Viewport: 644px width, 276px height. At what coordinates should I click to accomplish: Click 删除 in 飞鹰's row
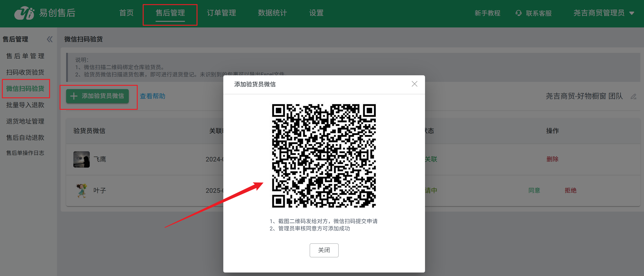pyautogui.click(x=552, y=159)
